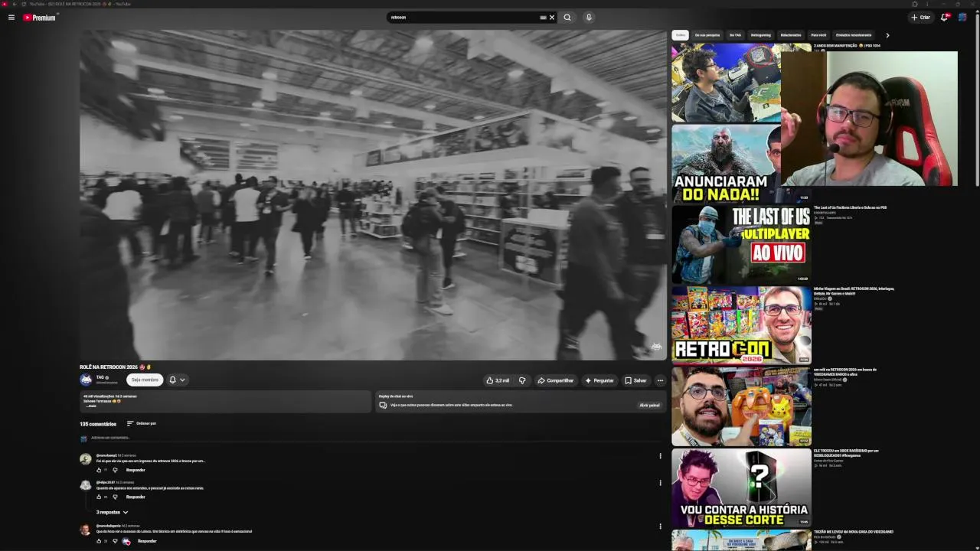Run the search with the magnifier button
The width and height of the screenshot is (980, 551).
pos(567,18)
